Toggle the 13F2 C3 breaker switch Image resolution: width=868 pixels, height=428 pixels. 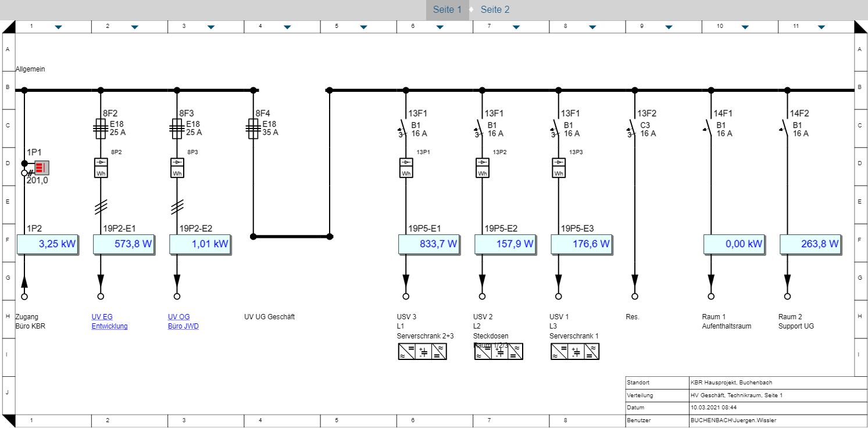633,129
